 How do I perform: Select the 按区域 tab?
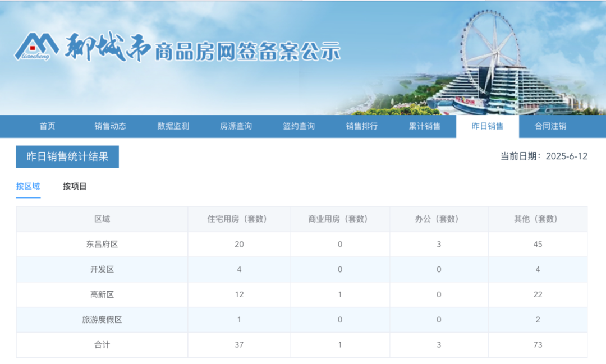[27, 186]
